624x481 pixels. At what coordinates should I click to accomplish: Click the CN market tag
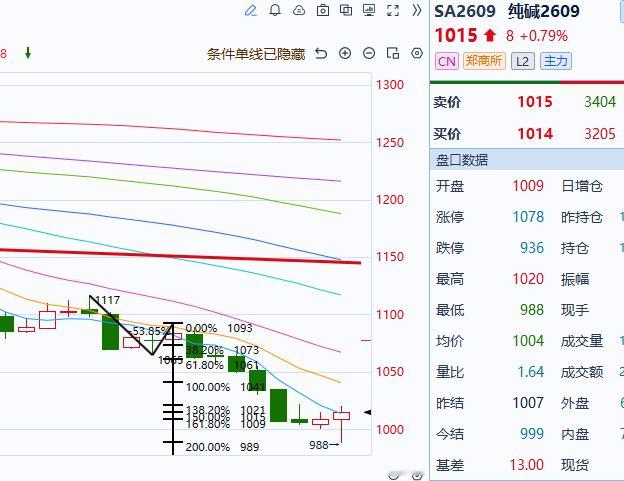447,61
